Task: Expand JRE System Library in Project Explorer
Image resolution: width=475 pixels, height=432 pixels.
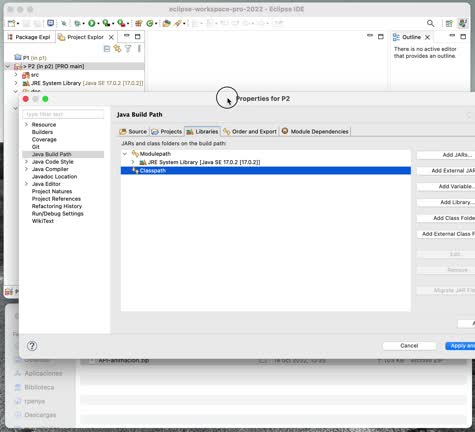Action: pyautogui.click(x=16, y=83)
